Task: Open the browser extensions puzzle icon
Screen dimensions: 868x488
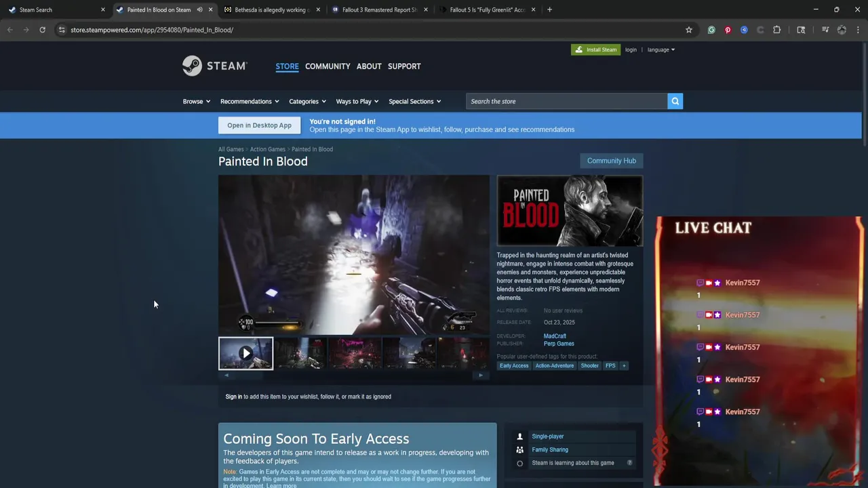Action: (x=776, y=30)
